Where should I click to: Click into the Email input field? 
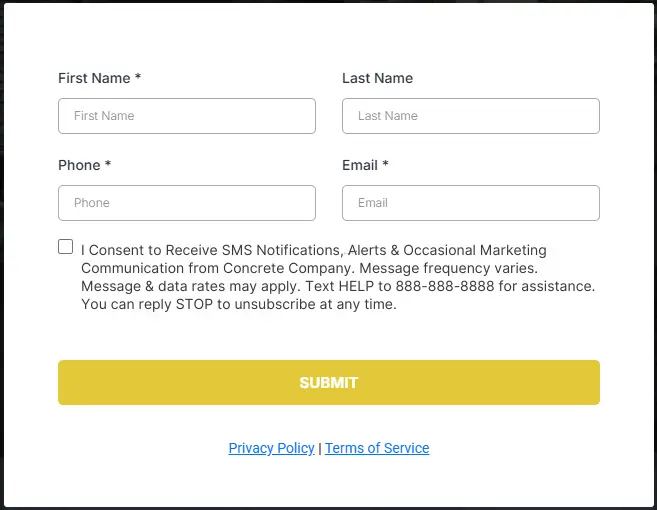[470, 203]
